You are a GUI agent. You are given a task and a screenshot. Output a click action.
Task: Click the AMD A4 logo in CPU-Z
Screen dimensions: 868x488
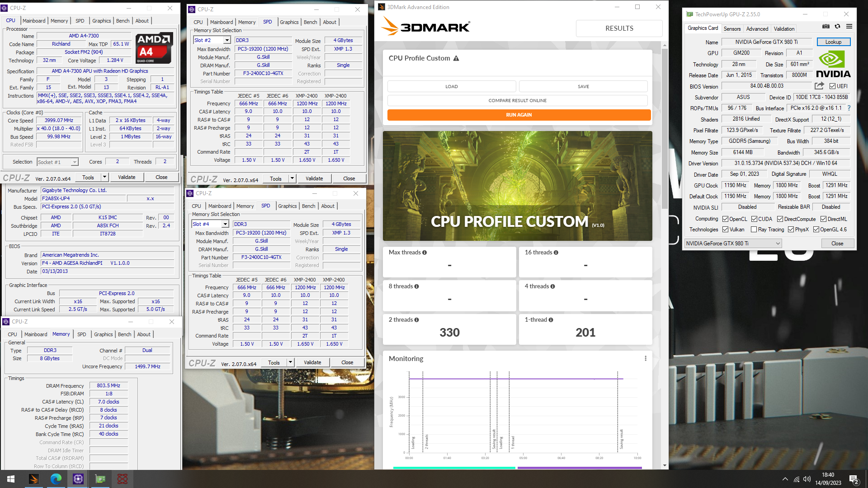tap(154, 48)
